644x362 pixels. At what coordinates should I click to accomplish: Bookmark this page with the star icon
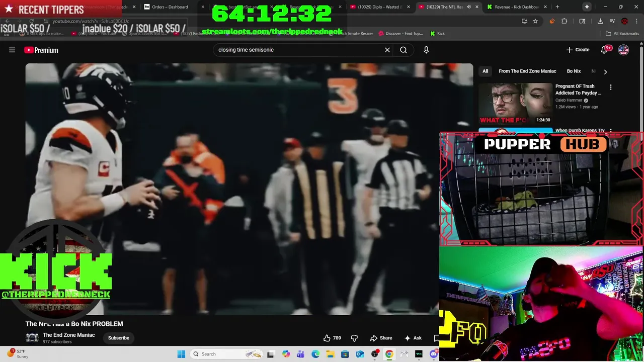535,21
